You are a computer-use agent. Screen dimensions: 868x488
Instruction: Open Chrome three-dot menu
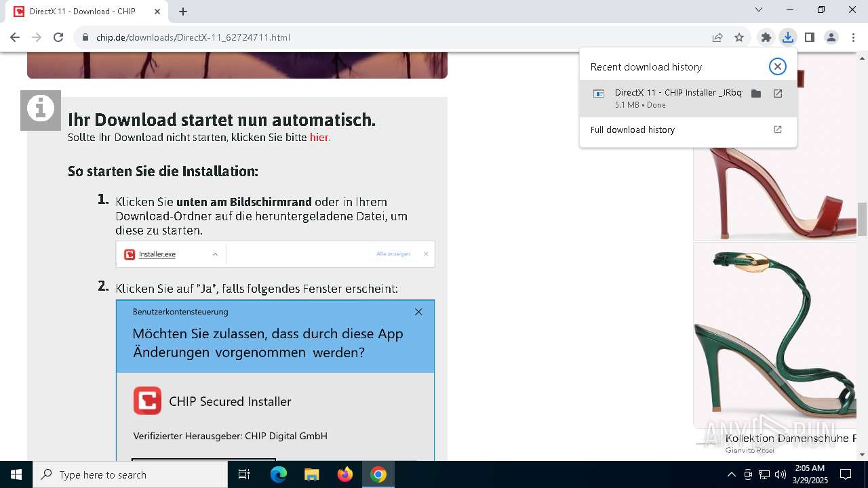[x=853, y=37]
